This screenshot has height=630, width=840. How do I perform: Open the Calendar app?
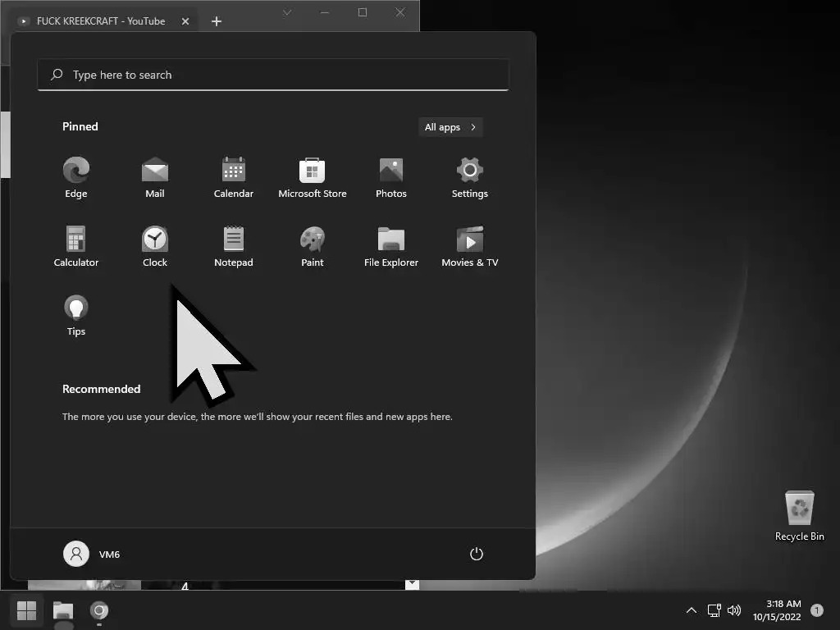coord(234,178)
